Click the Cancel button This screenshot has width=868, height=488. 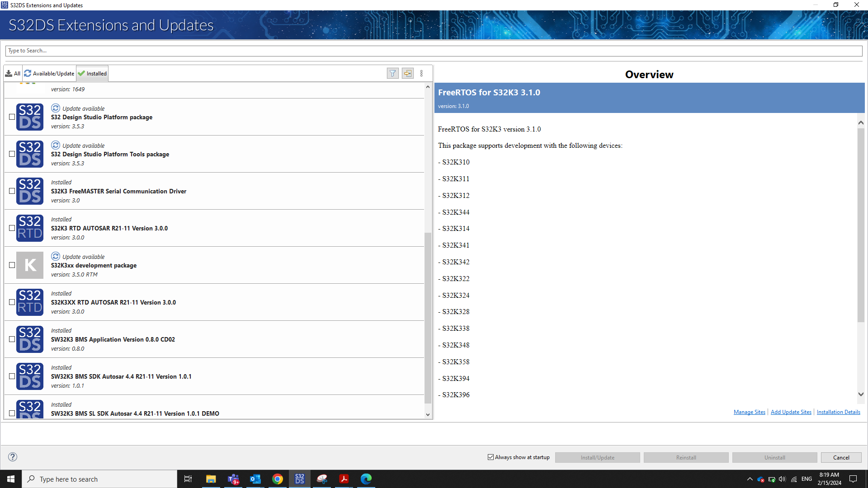[841, 458]
